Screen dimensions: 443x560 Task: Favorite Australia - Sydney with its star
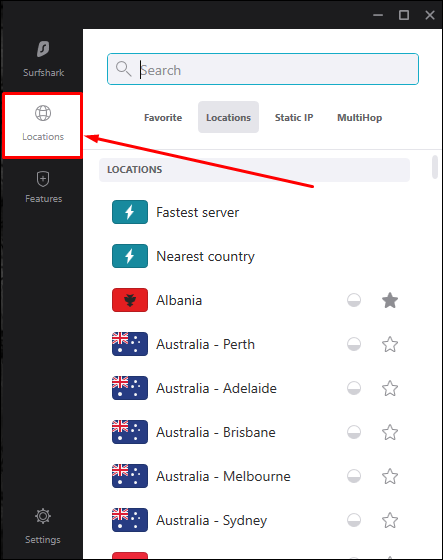(x=390, y=520)
